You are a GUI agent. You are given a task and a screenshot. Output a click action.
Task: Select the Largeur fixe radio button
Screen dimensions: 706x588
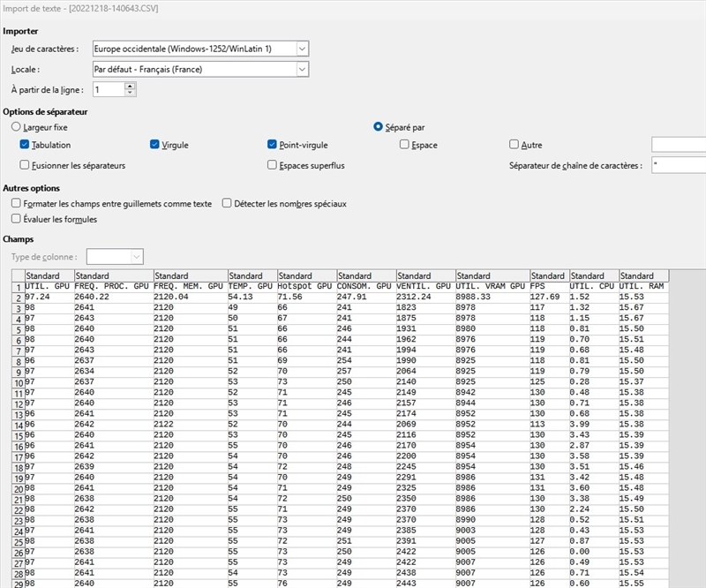coord(16,127)
